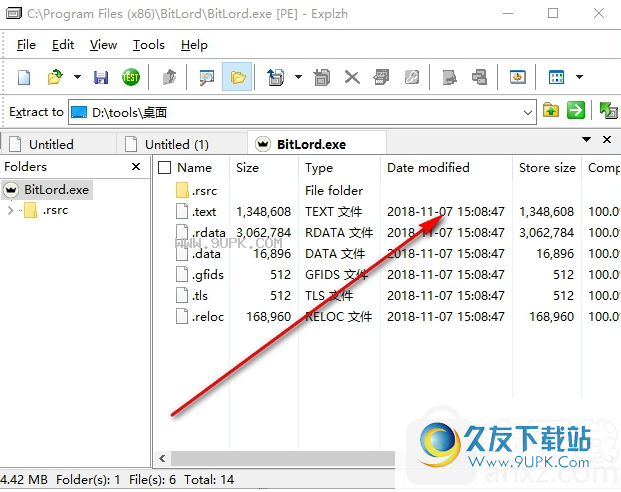Open the File menu
The height and width of the screenshot is (492, 621).
pos(26,45)
